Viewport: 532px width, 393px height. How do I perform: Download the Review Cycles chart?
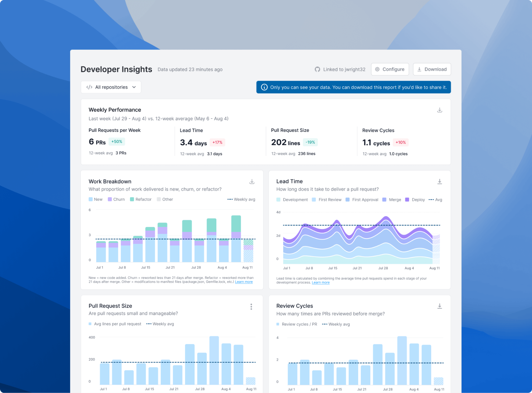click(439, 306)
